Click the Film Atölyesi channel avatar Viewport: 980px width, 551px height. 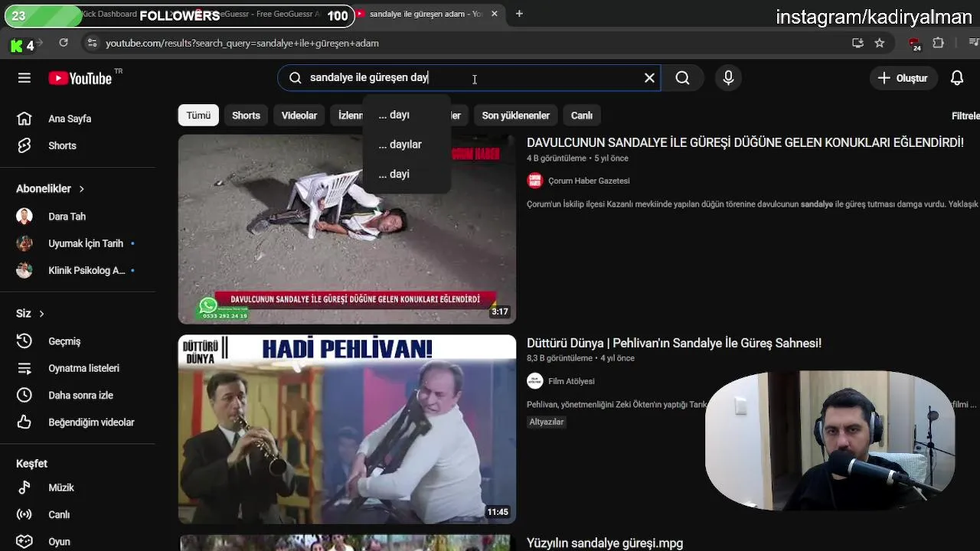click(x=534, y=381)
